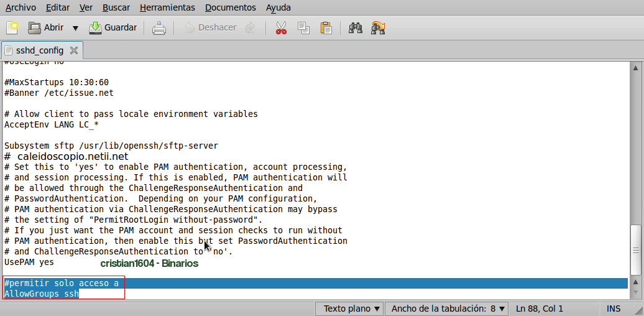The height and width of the screenshot is (316, 644).
Task: Paste from clipboard using the paste icon
Action: pos(326,27)
